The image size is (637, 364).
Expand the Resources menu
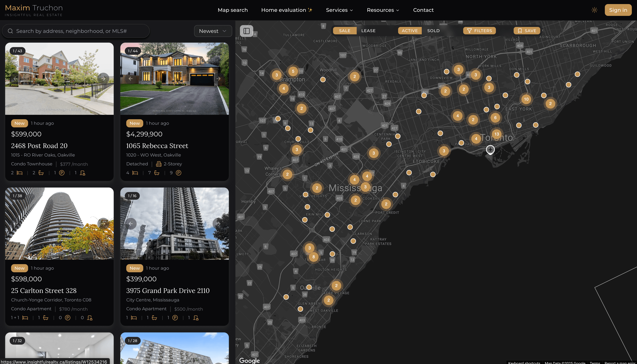383,10
